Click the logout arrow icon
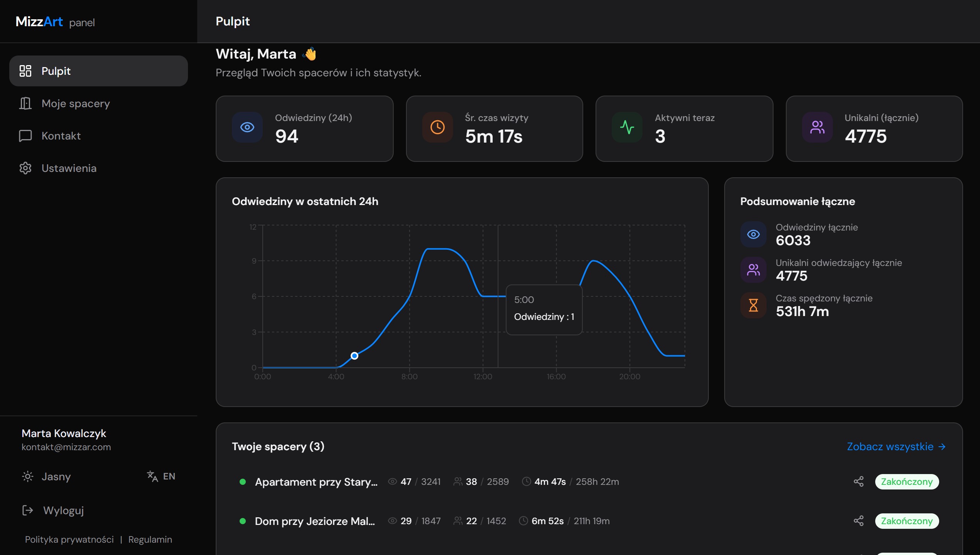 tap(28, 510)
